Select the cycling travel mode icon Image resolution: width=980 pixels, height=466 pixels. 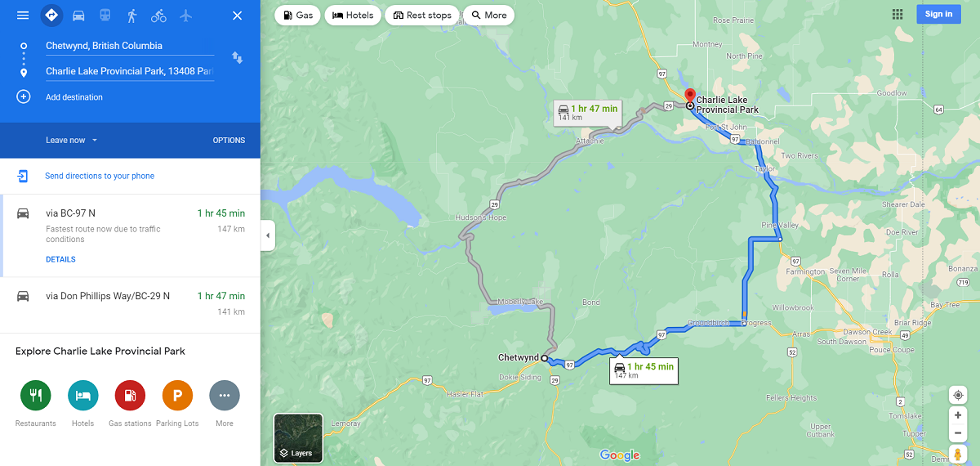[158, 16]
